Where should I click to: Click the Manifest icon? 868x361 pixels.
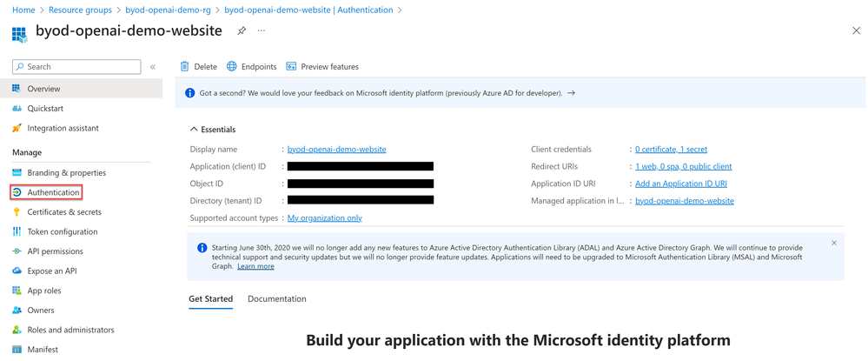pyautogui.click(x=17, y=350)
